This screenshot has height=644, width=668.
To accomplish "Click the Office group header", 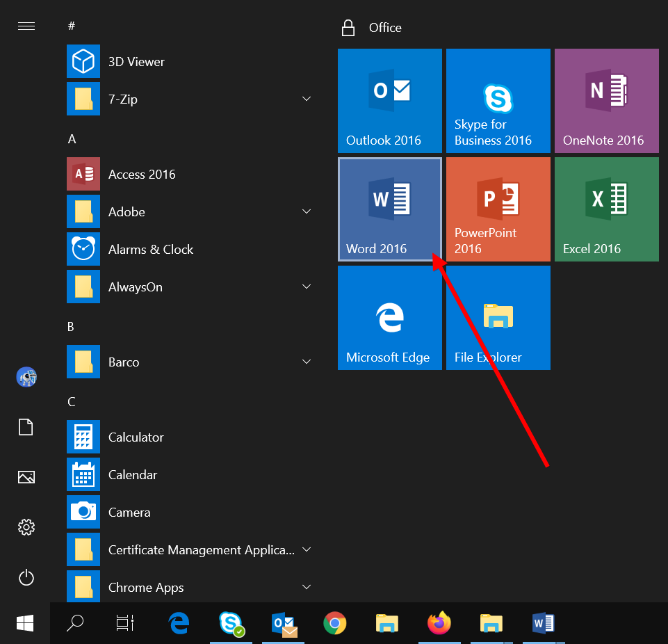I will (x=385, y=28).
